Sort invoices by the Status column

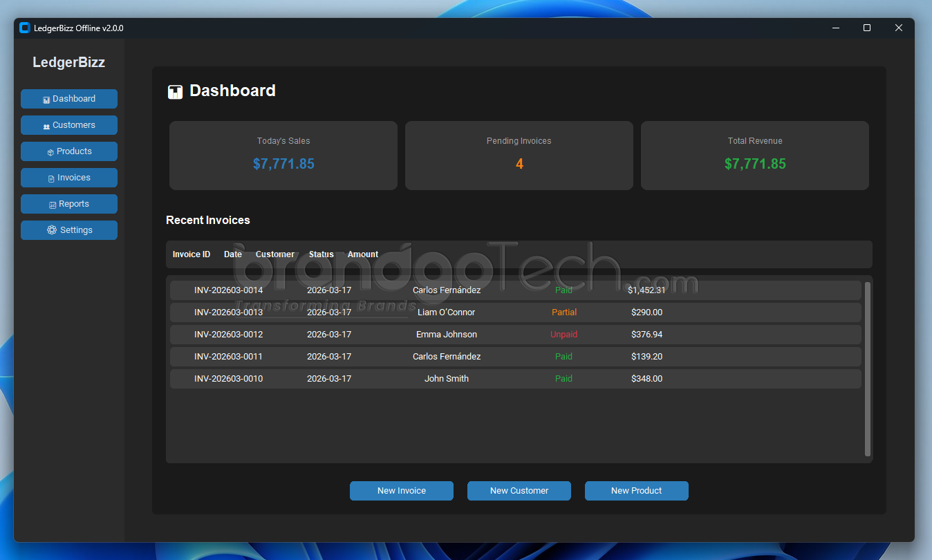tap(321, 254)
